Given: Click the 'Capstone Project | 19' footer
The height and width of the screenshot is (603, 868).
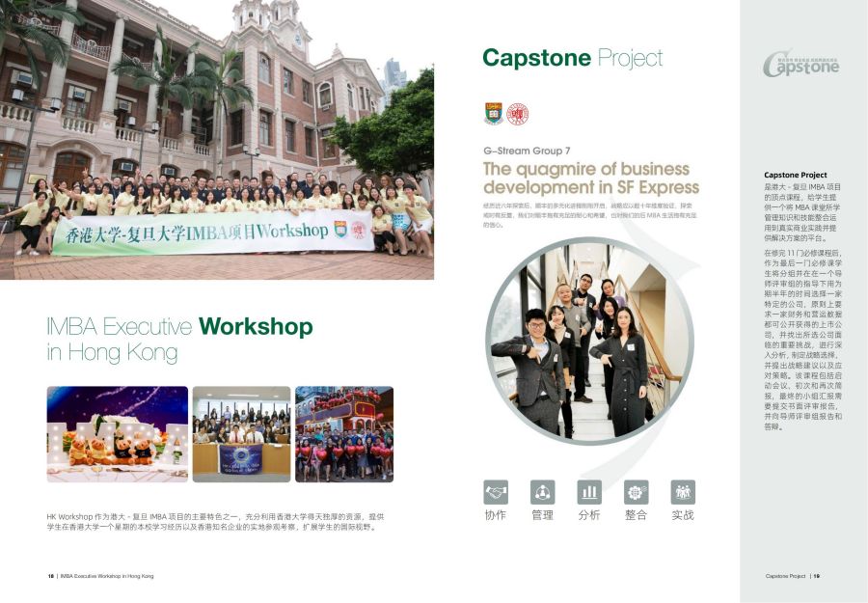Looking at the screenshot, I should click(x=793, y=576).
